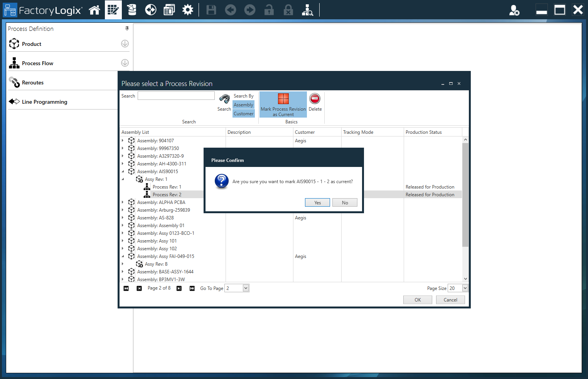Select Line Programming in left panel
Image resolution: width=588 pixels, height=379 pixels.
pyautogui.click(x=44, y=102)
